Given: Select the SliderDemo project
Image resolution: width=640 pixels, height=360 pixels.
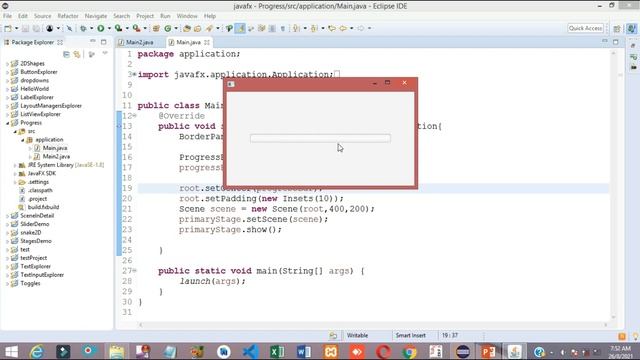Looking at the screenshot, I should (x=34, y=224).
